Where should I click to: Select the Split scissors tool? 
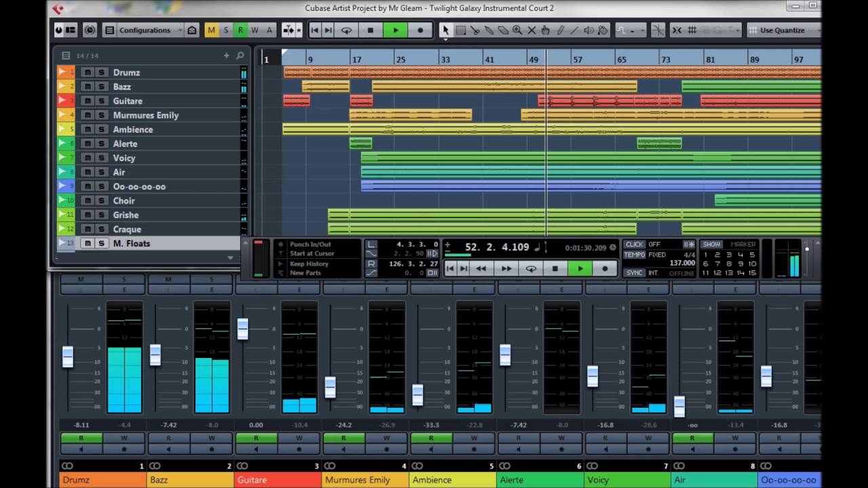475,30
